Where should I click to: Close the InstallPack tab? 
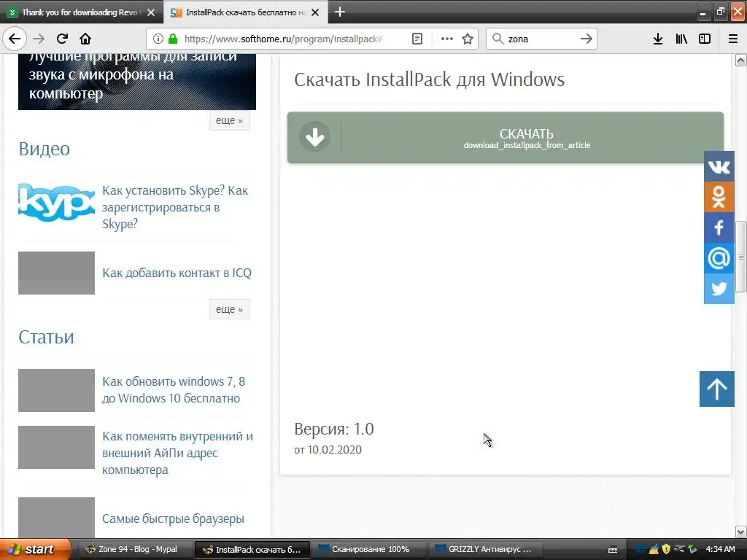315,12
